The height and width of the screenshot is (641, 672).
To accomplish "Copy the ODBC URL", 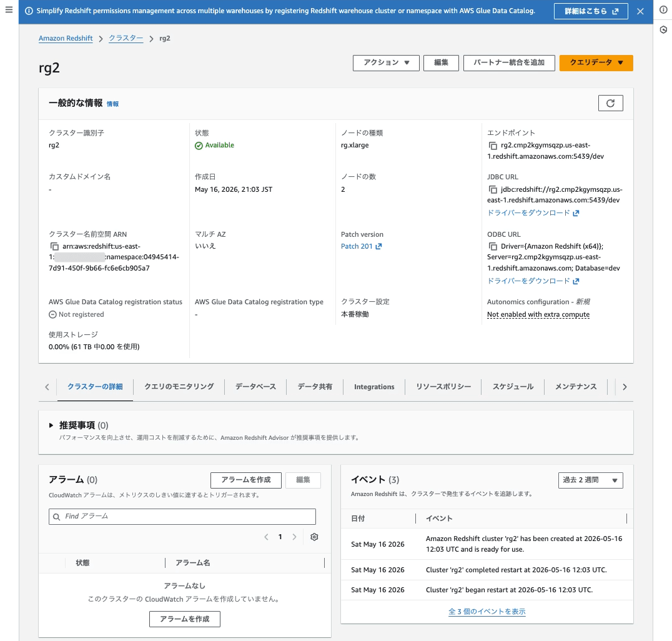I will 493,247.
